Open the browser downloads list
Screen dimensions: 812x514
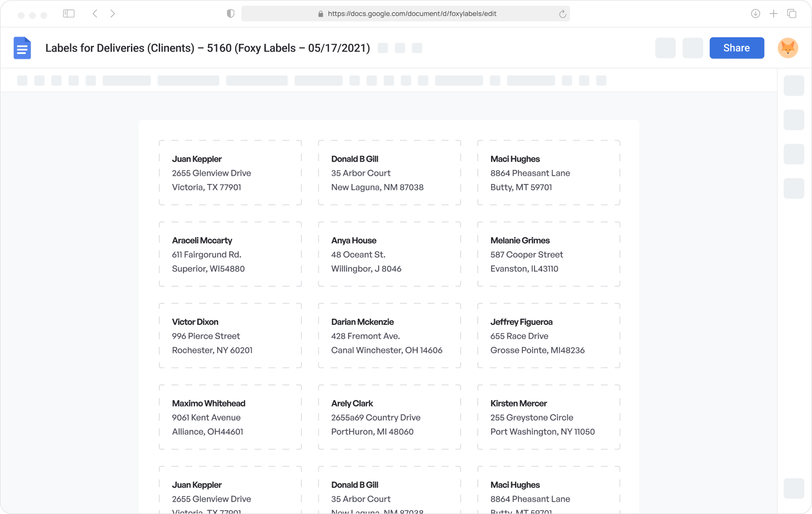(x=756, y=13)
